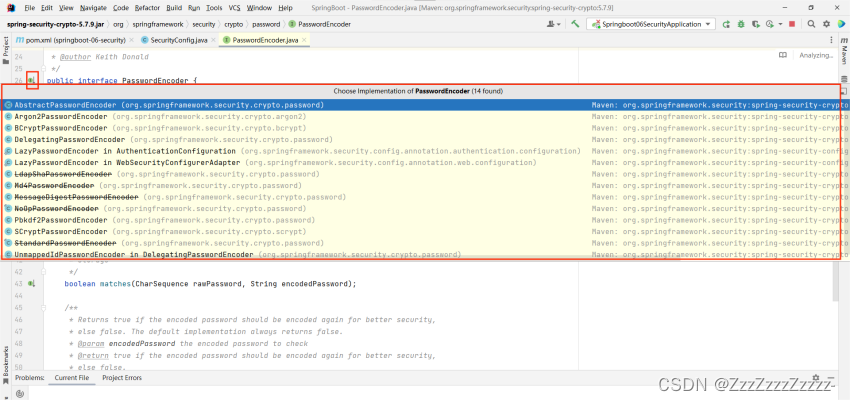Image resolution: width=851 pixels, height=401 pixels.
Task: Run with Coverage shield icon
Action: pyautogui.click(x=755, y=24)
